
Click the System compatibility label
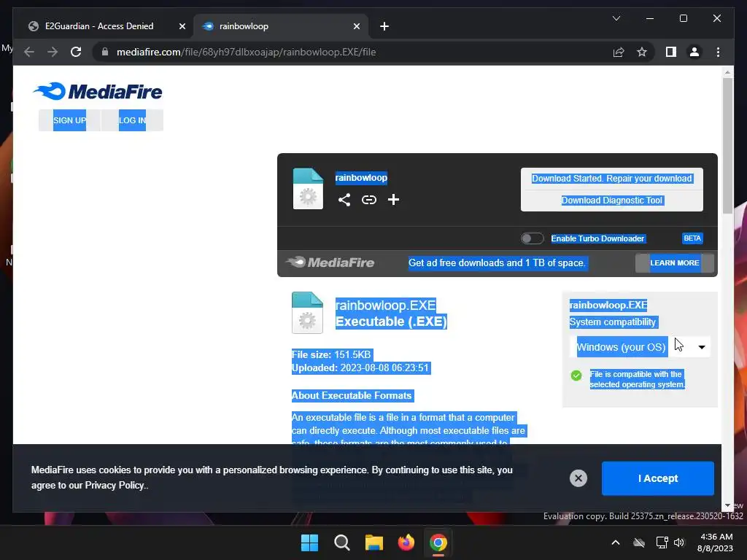(613, 322)
